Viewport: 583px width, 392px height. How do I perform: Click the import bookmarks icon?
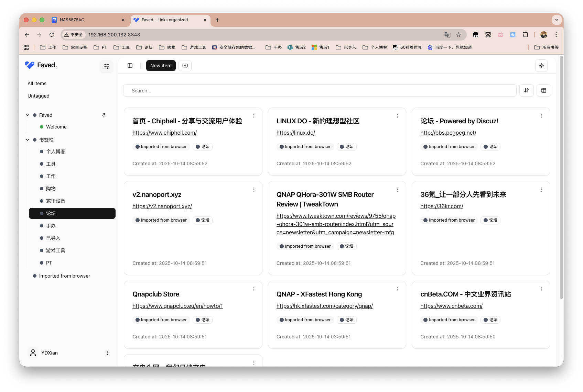185,66
